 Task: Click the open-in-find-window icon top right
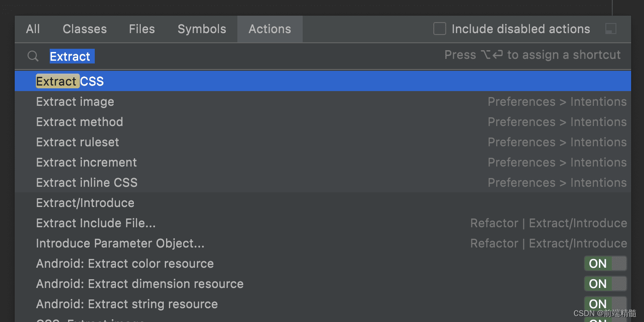[x=610, y=29]
